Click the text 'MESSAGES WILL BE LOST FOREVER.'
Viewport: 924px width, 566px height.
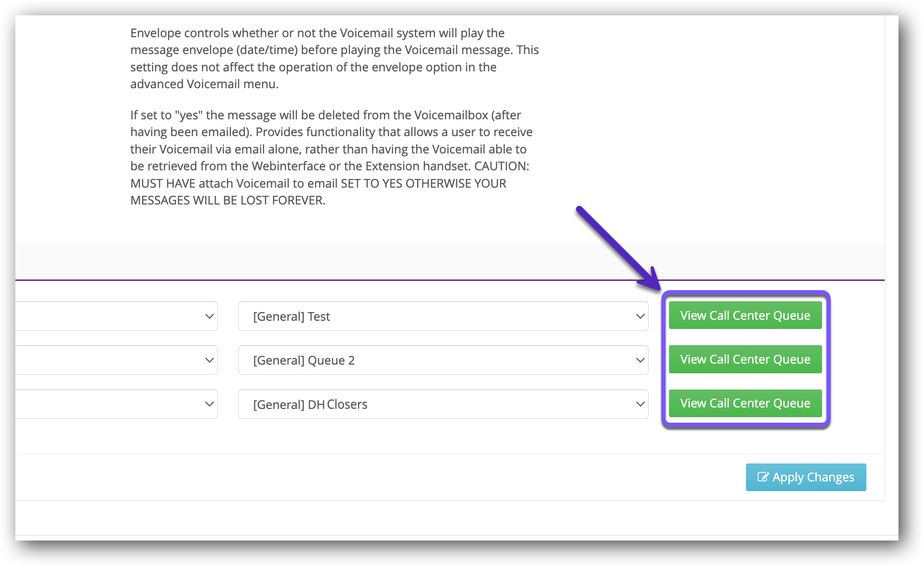pyautogui.click(x=228, y=200)
